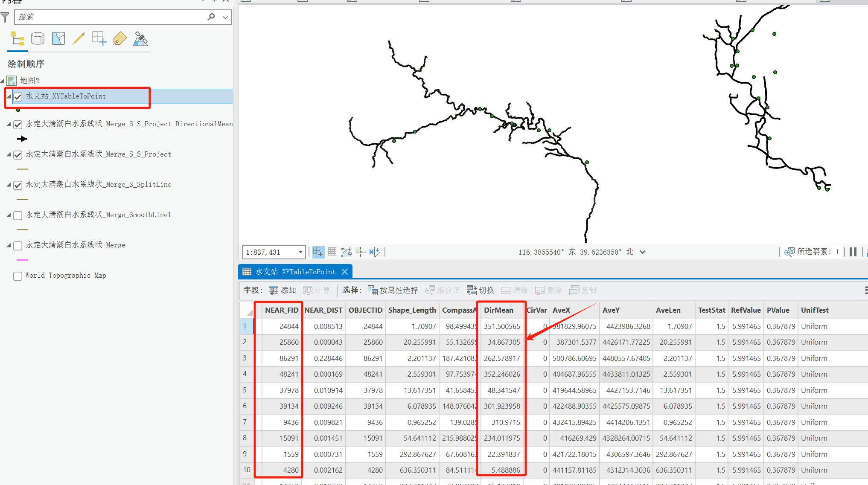Toggle visibility of Merge_SmoothLine1 layer
This screenshot has height=485, width=868.
[x=18, y=215]
